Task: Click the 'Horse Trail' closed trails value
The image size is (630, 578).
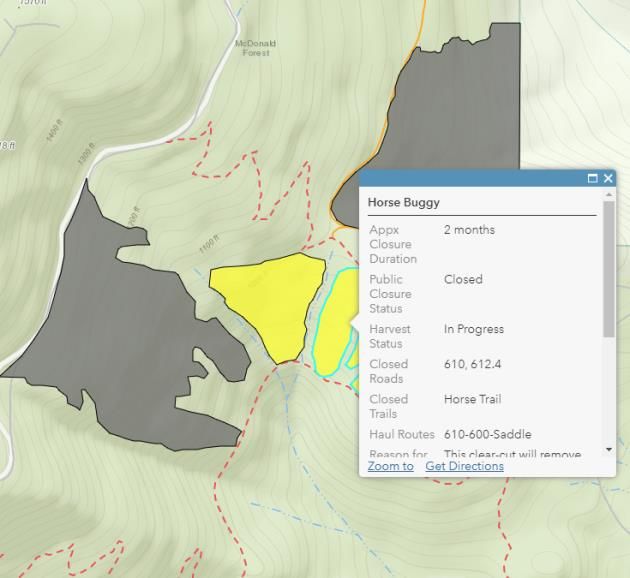Action: pos(472,399)
